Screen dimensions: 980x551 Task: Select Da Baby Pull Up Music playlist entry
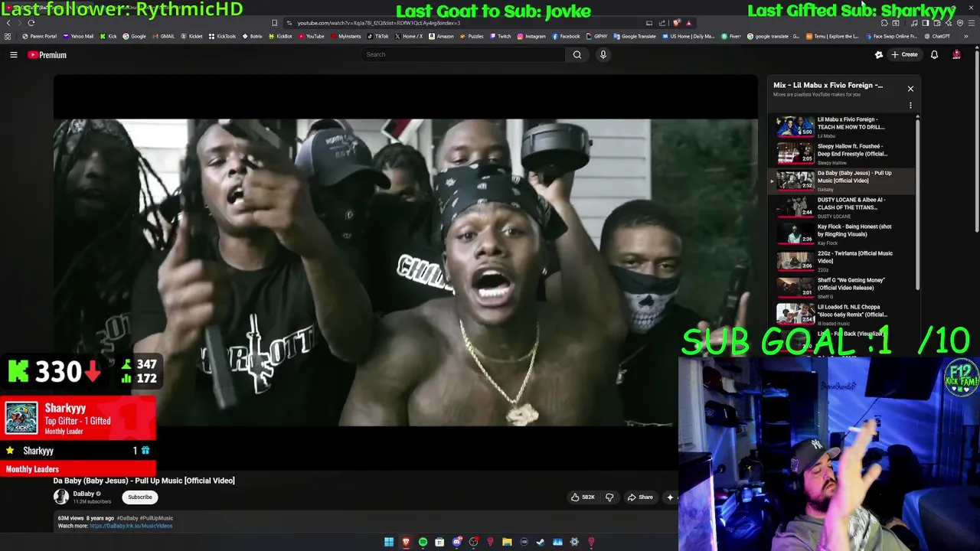pyautogui.click(x=841, y=181)
